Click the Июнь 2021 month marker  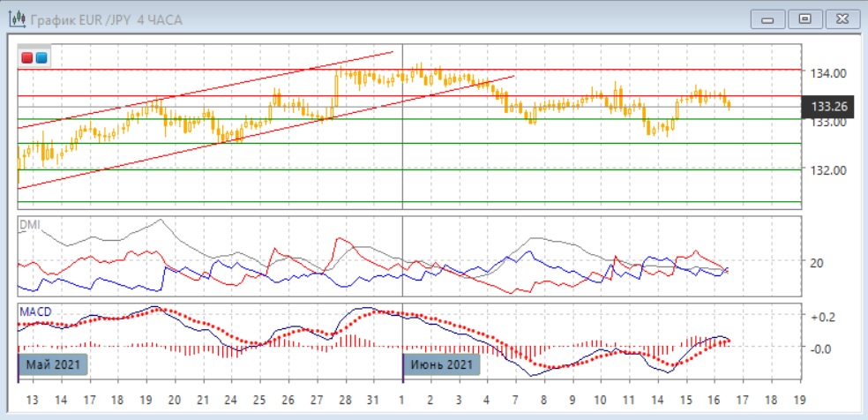[x=443, y=364]
